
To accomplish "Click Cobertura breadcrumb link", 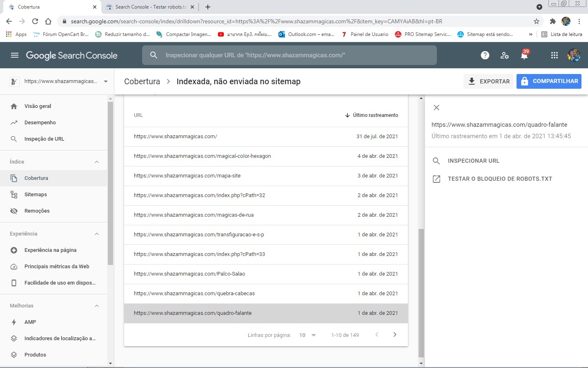I will coord(142,81).
